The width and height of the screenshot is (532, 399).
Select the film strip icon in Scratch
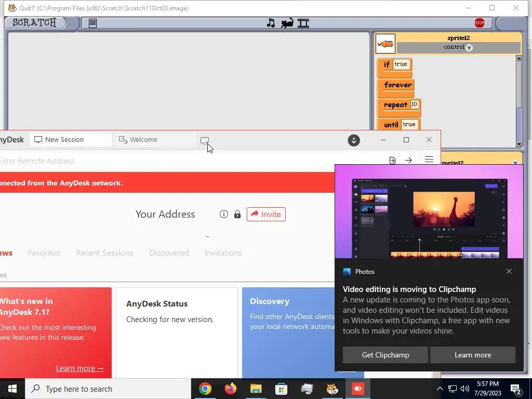pos(303,23)
